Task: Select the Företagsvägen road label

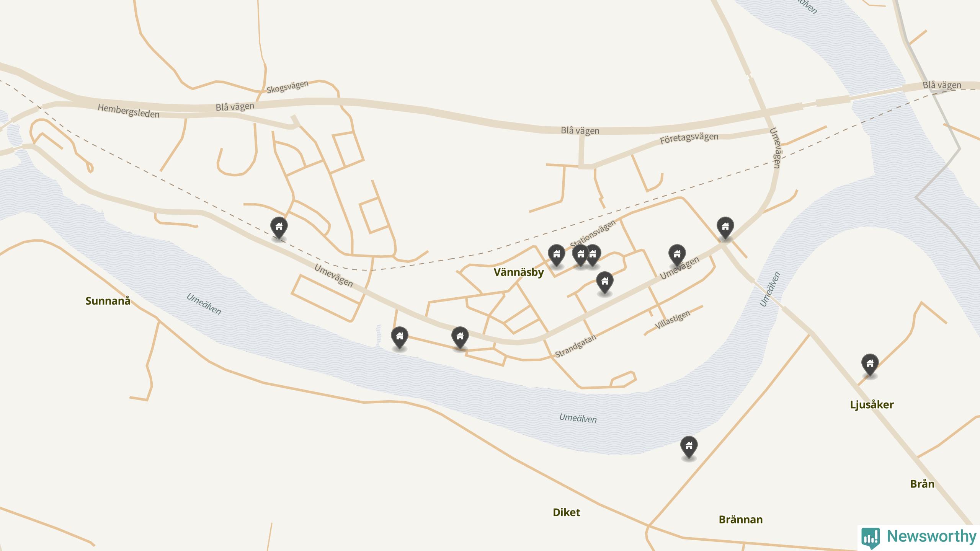Action: [x=689, y=138]
